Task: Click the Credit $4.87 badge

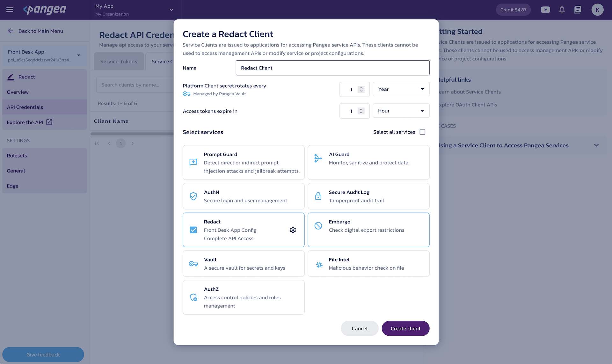Action: [513, 10]
